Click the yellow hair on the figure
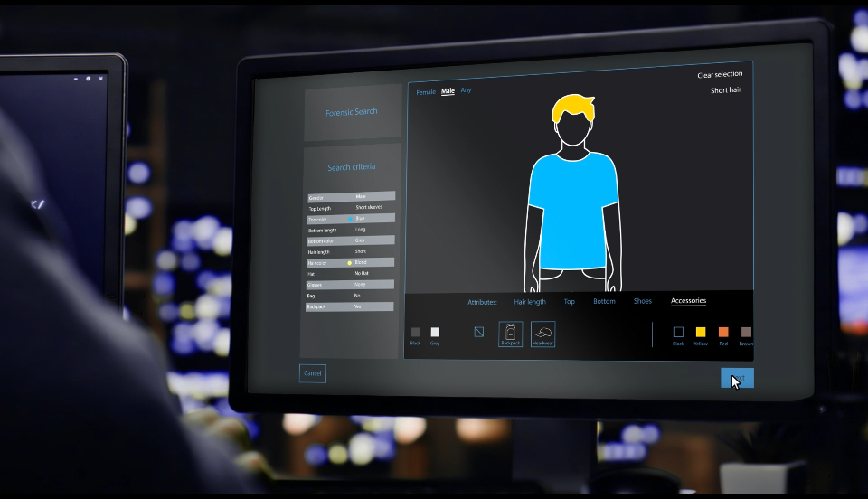The height and width of the screenshot is (499, 868). 573,108
